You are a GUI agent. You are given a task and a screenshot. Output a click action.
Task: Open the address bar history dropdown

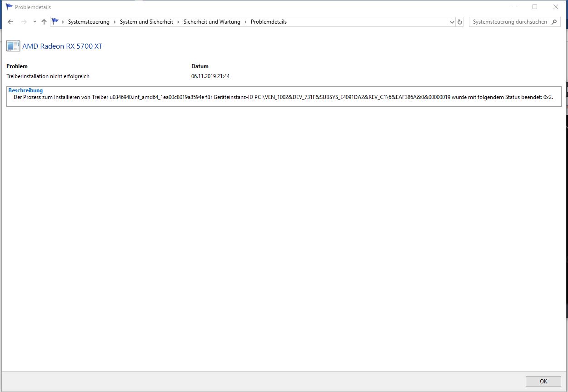pyautogui.click(x=452, y=22)
